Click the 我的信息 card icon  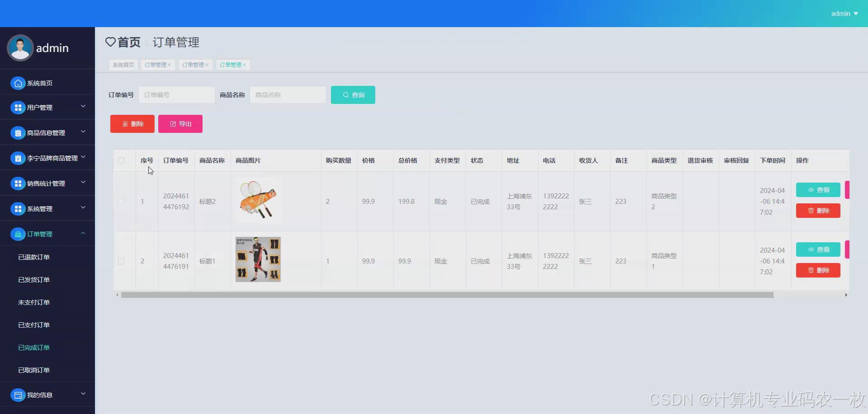coord(18,395)
